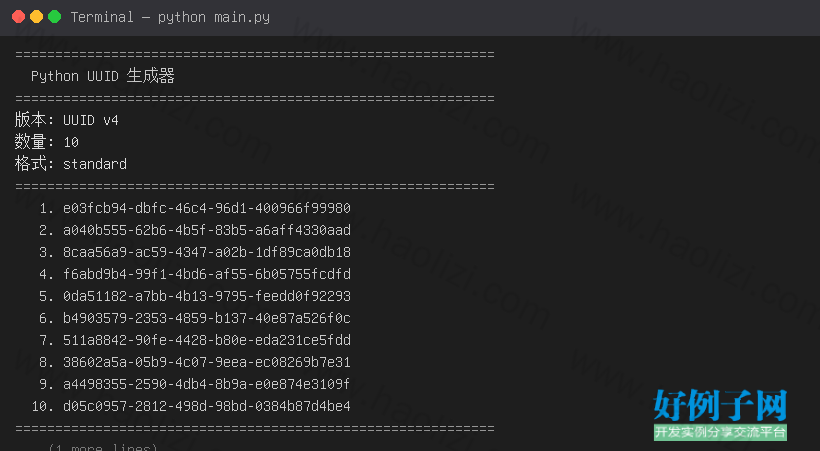Click UUID number 4 starting with f6abd9b4
This screenshot has width=820, height=451.
[207, 274]
